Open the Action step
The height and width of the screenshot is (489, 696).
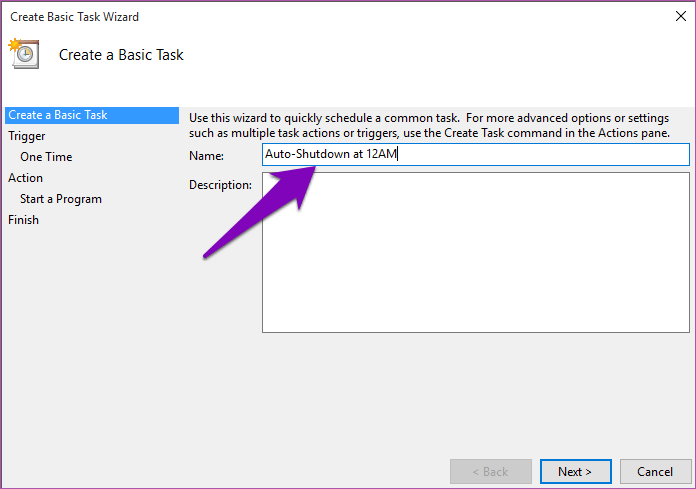click(x=25, y=178)
